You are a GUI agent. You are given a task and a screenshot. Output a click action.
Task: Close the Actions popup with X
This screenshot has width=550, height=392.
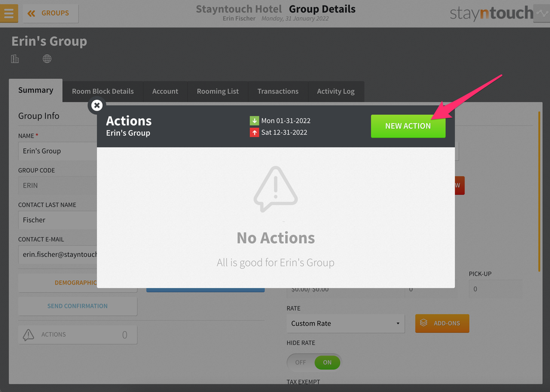point(97,105)
